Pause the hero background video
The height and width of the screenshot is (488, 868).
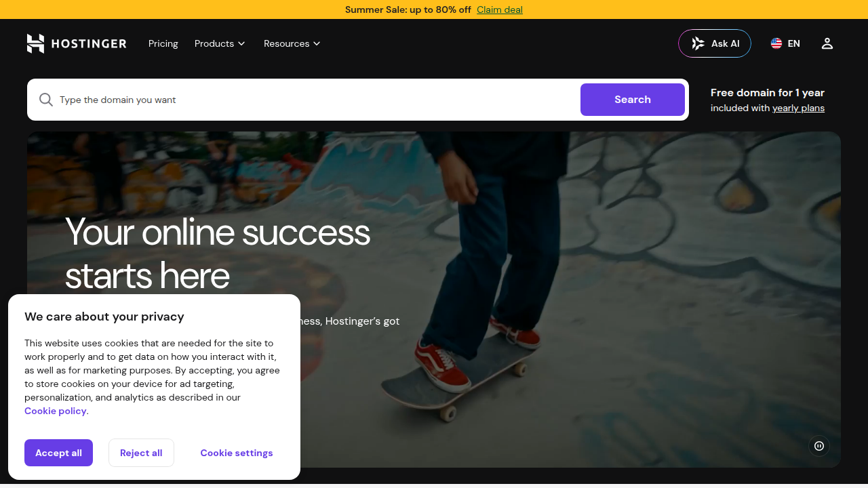[819, 446]
